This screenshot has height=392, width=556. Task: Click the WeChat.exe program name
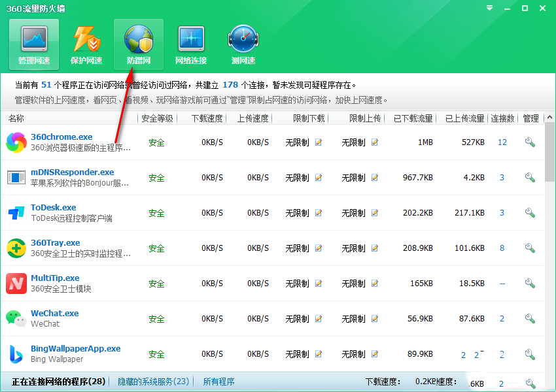click(x=55, y=313)
